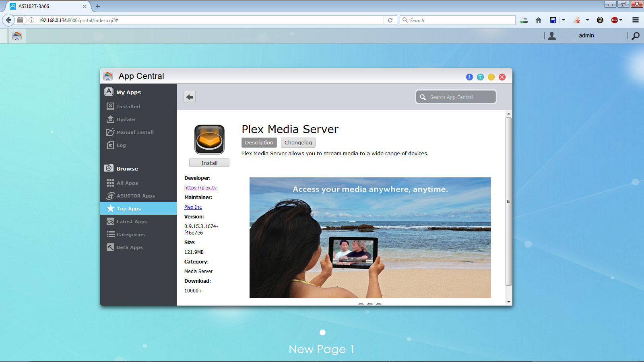Expand the Adblock Plus dropdown arrow
644x362 pixels.
(621, 20)
